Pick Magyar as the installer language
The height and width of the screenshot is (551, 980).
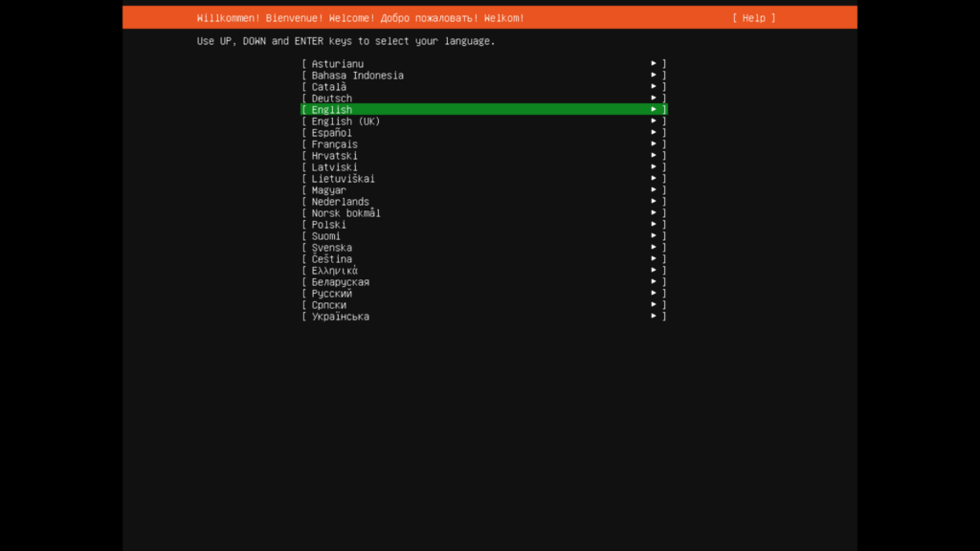click(483, 190)
